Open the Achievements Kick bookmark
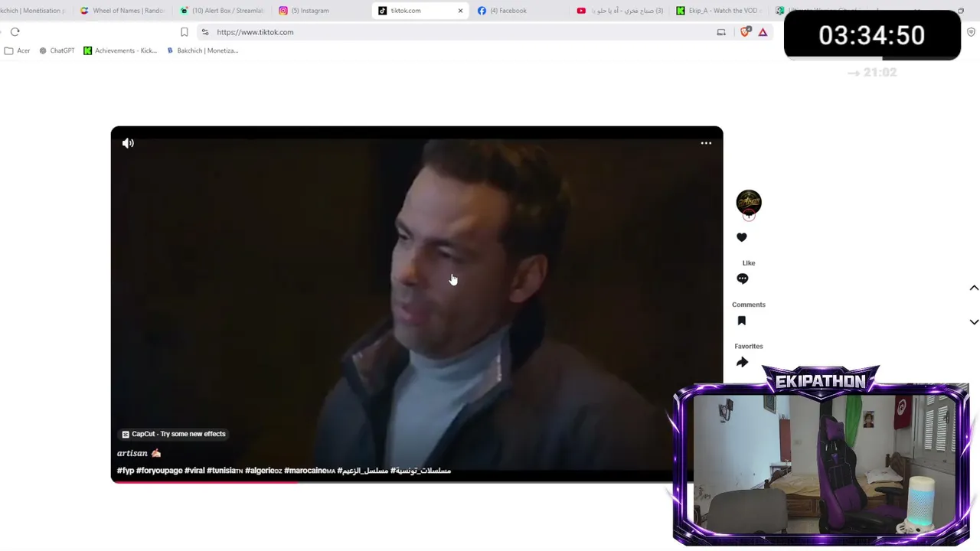Viewport: 980px width, 551px height. 120,51
